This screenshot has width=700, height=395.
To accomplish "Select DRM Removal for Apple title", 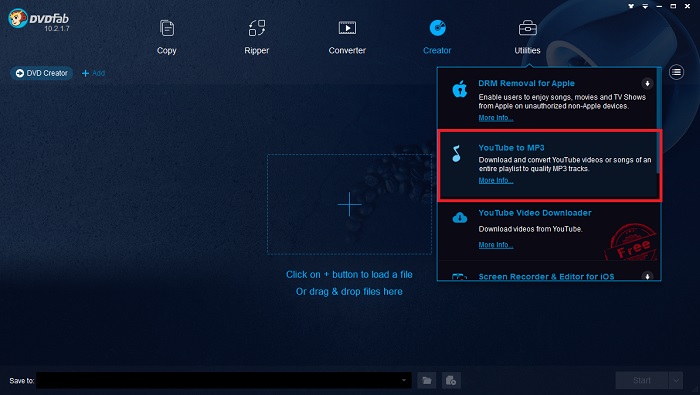I will point(526,83).
